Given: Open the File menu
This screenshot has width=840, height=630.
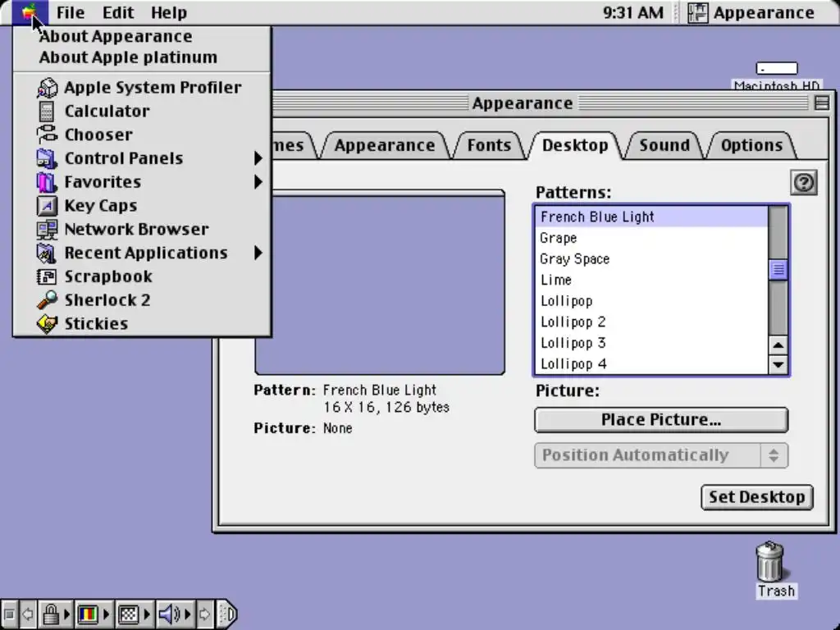Looking at the screenshot, I should coord(71,12).
